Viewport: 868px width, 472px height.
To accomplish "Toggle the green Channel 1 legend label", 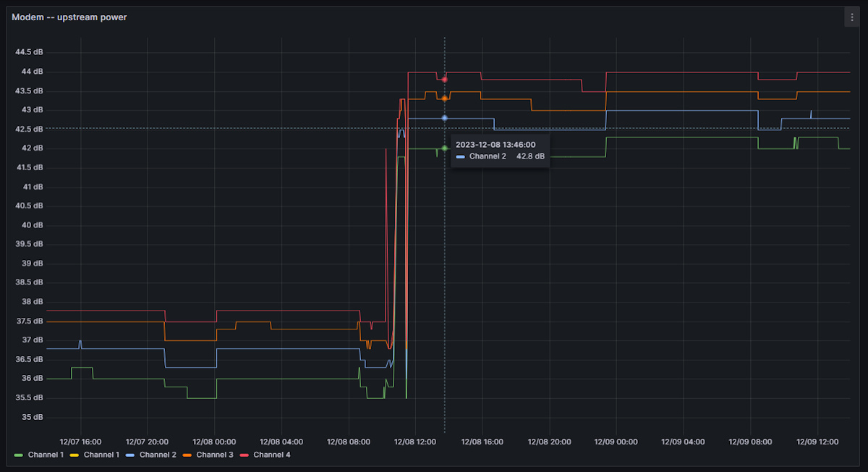I will [46, 455].
